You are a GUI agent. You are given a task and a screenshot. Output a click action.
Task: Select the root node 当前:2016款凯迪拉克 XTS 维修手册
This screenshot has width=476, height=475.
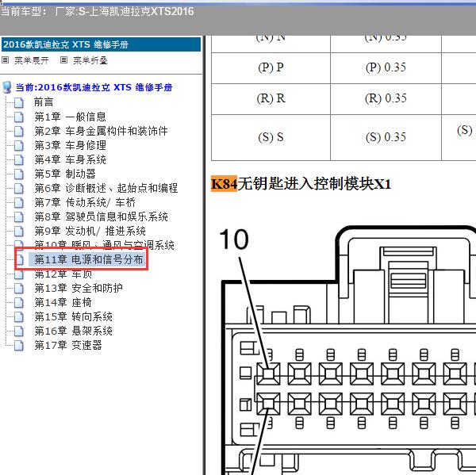click(x=94, y=87)
